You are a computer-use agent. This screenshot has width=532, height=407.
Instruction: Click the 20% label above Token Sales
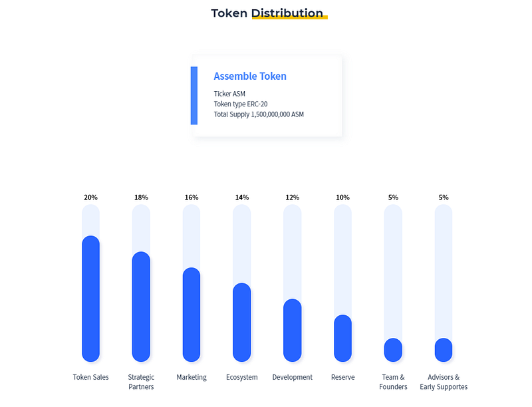[90, 198]
